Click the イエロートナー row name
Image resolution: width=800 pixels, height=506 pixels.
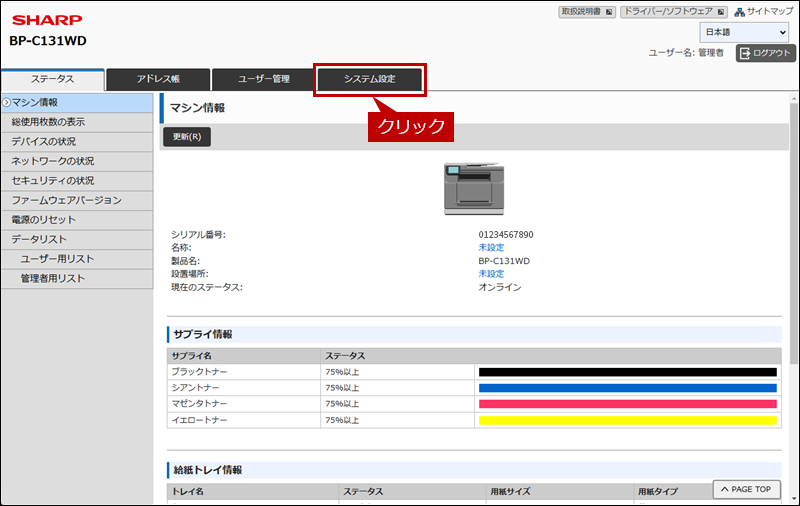[x=199, y=420]
